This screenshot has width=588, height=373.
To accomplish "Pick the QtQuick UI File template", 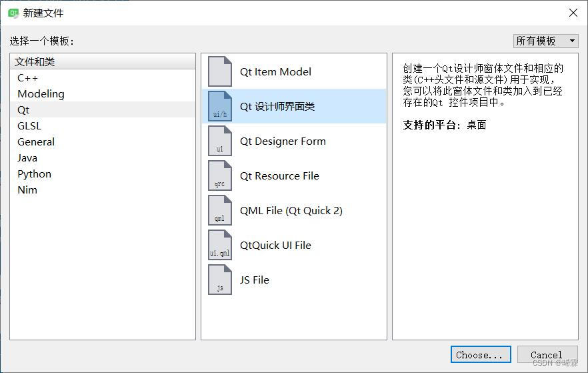I will pos(294,245).
